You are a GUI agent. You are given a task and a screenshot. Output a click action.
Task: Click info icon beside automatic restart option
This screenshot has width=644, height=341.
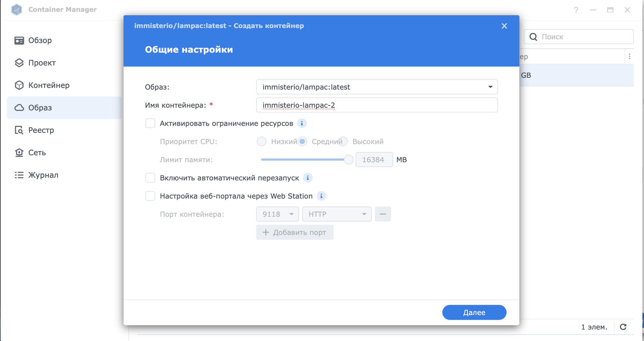(308, 178)
